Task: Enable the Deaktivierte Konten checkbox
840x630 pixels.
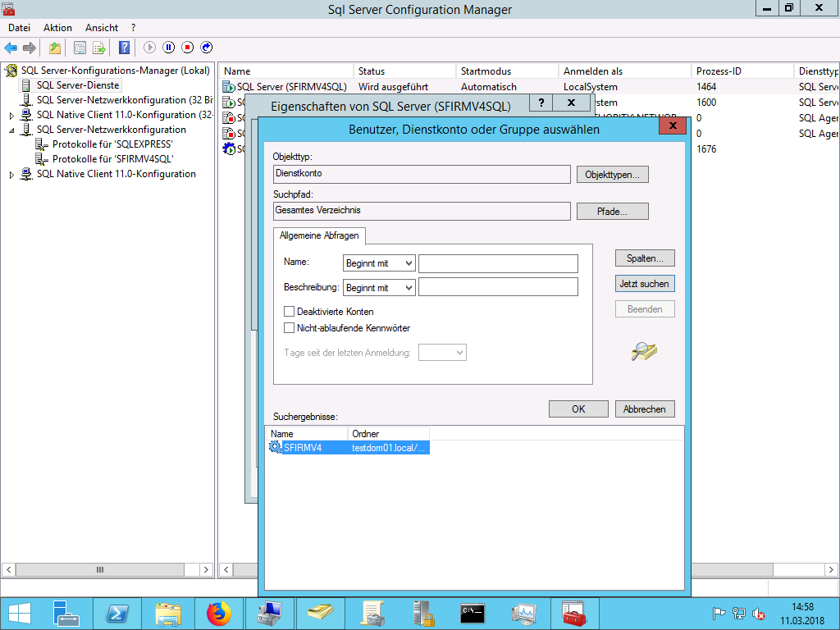Action: 289,312
